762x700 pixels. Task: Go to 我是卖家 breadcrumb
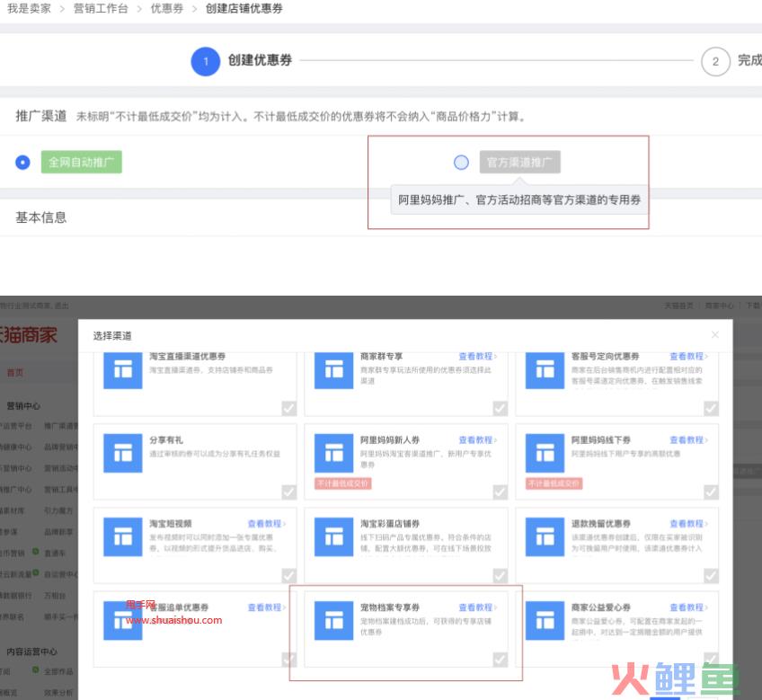(29, 9)
